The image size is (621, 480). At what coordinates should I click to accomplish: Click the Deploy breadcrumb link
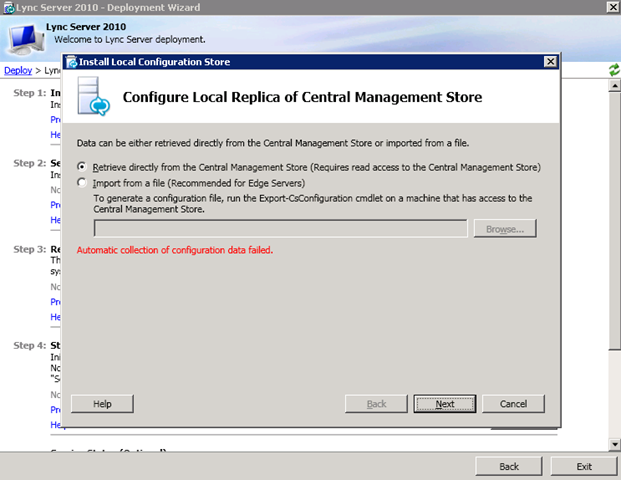18,70
